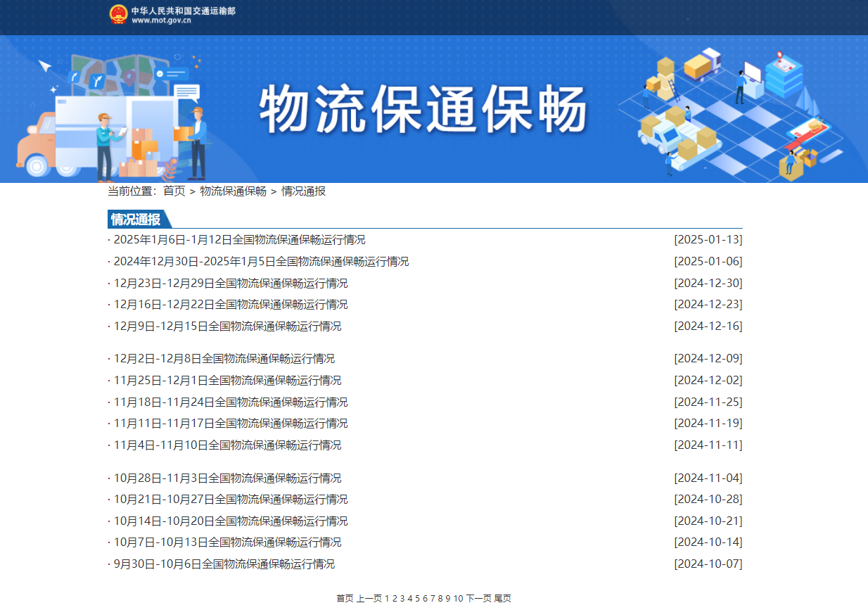
Task: Open the 2024年12月30日-2025年1月5日 report
Action: coord(261,262)
